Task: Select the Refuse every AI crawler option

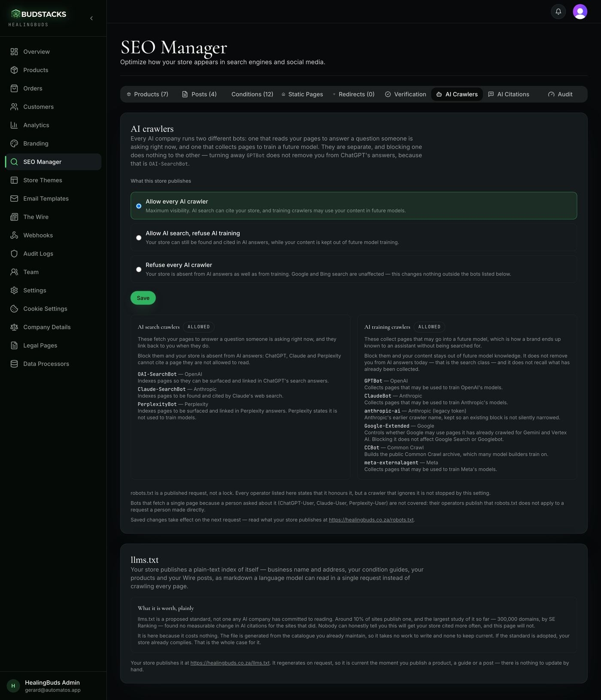Action: tap(354, 269)
